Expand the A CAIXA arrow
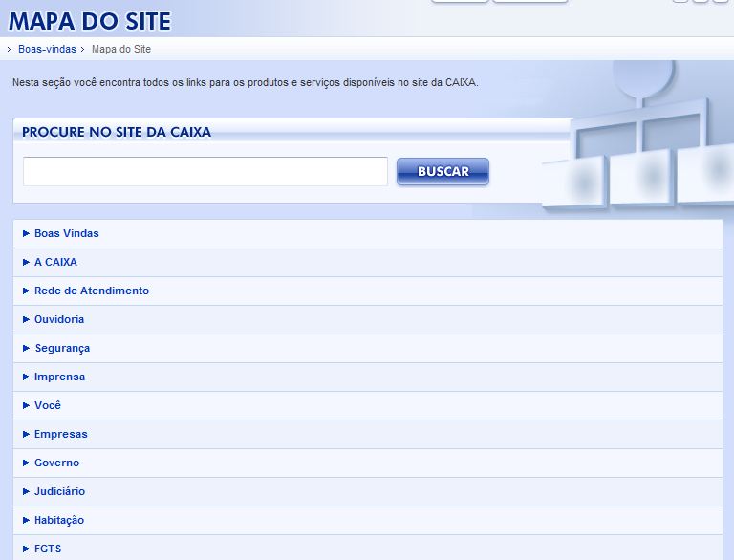 26,262
